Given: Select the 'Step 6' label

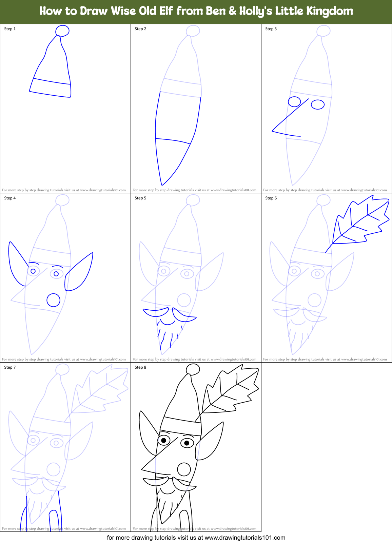Looking at the screenshot, I should (x=271, y=198).
